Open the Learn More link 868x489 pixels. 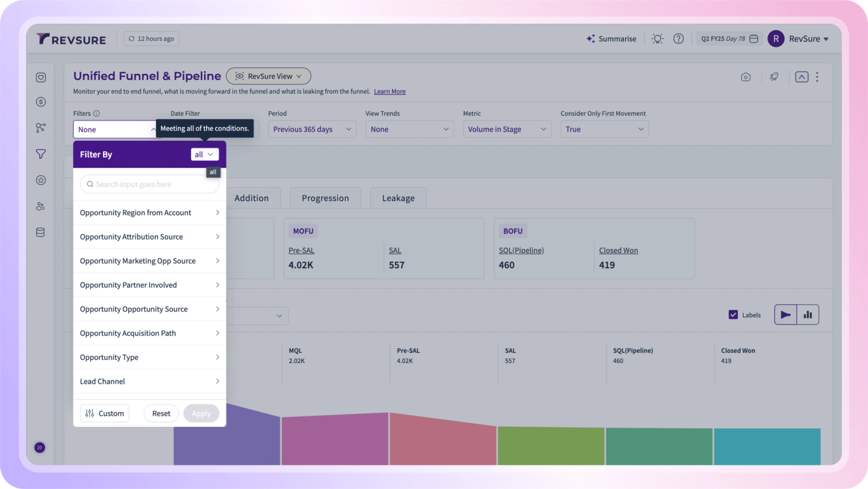(x=390, y=92)
